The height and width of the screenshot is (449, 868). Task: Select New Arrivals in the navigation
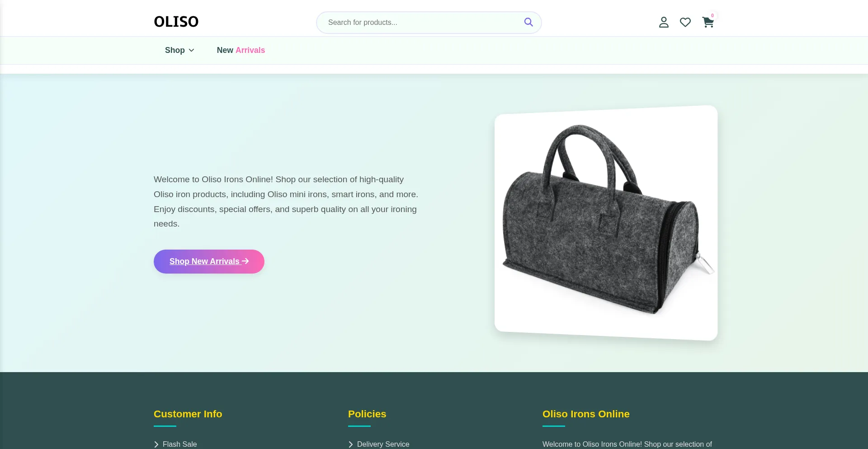tap(241, 50)
